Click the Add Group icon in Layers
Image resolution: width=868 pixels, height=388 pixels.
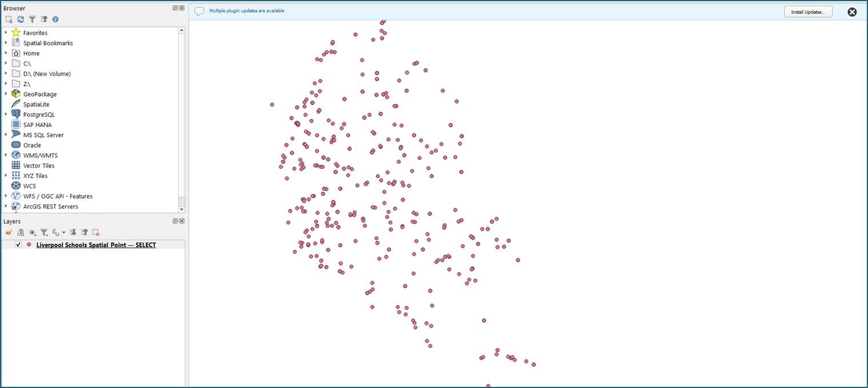point(21,232)
